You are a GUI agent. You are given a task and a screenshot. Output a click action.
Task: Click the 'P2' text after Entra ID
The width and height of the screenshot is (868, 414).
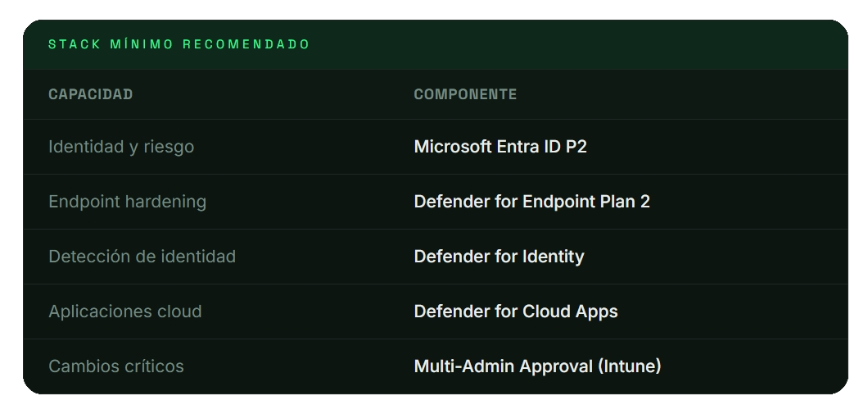576,147
